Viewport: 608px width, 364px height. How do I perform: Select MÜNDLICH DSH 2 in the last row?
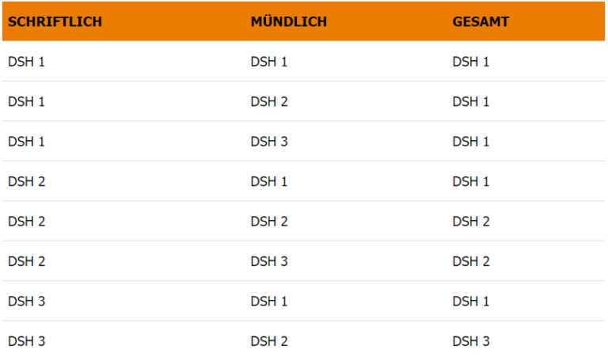point(269,341)
